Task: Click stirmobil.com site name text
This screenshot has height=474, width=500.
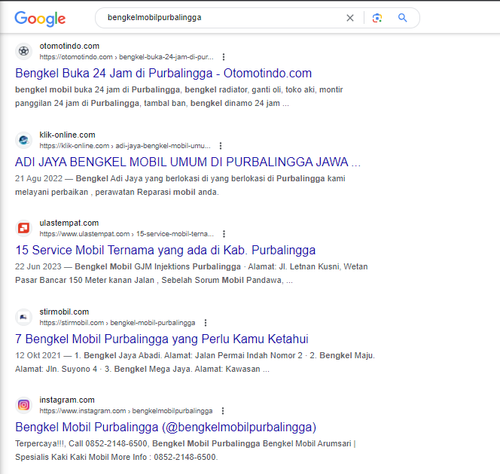Action: pos(64,312)
